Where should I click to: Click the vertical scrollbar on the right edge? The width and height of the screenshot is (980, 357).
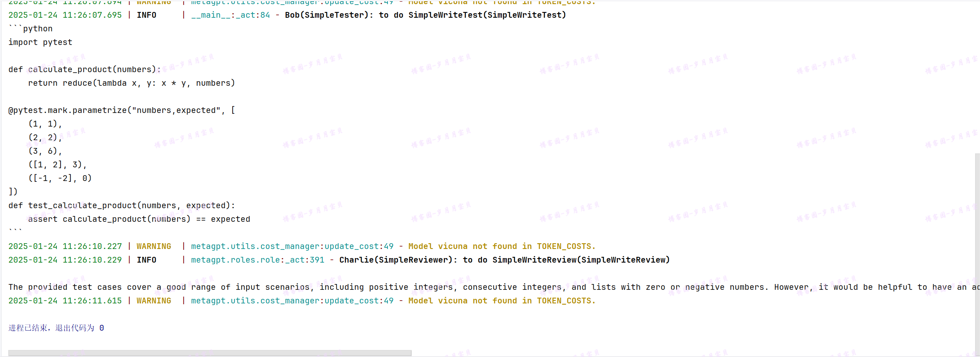pos(977,255)
